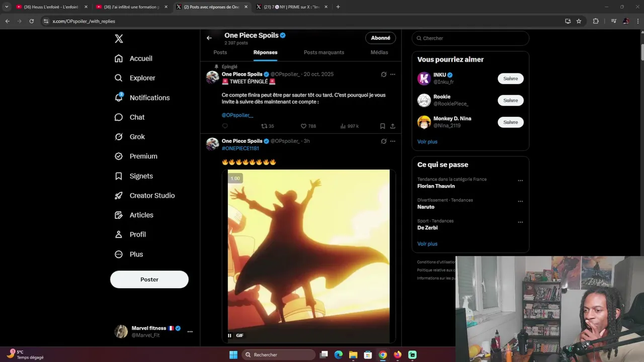Image resolution: width=644 pixels, height=362 pixels.
Task: Switch to Posts marquants tab
Action: point(324,52)
